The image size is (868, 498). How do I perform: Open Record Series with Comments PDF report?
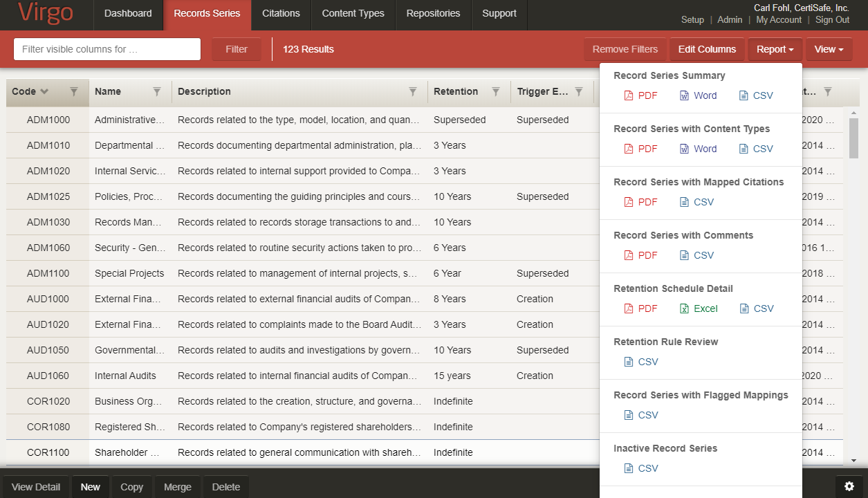point(640,255)
